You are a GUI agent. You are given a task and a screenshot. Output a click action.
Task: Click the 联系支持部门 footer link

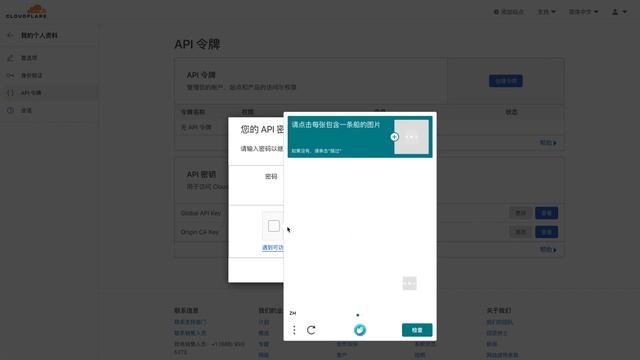pos(190,322)
